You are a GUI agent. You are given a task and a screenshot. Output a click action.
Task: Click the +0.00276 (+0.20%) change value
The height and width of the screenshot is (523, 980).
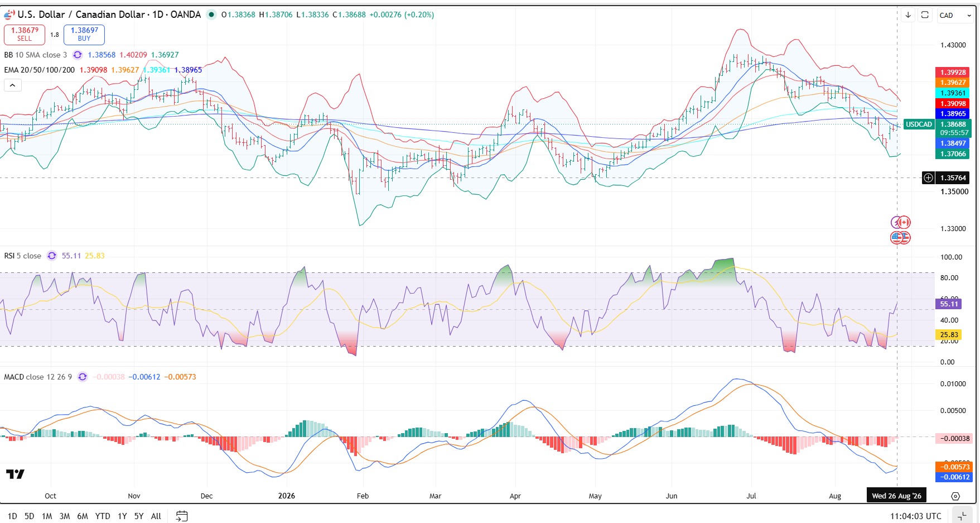pos(402,15)
